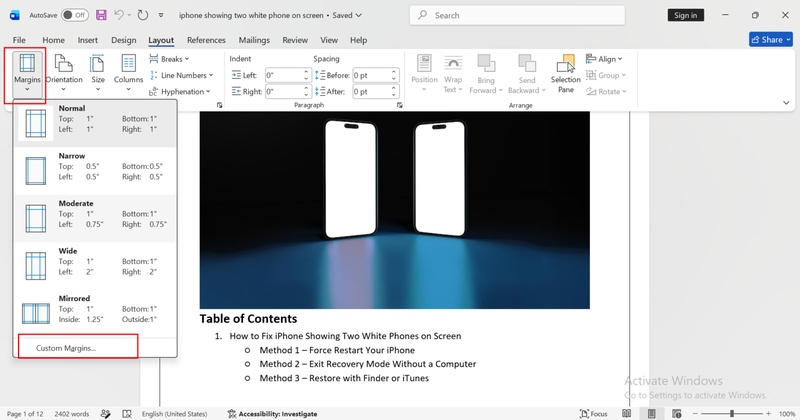Click the Share button
800x420 pixels.
pos(770,39)
